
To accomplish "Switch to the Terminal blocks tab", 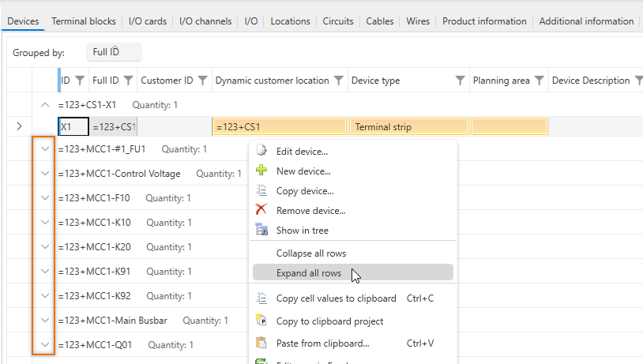I will [84, 21].
